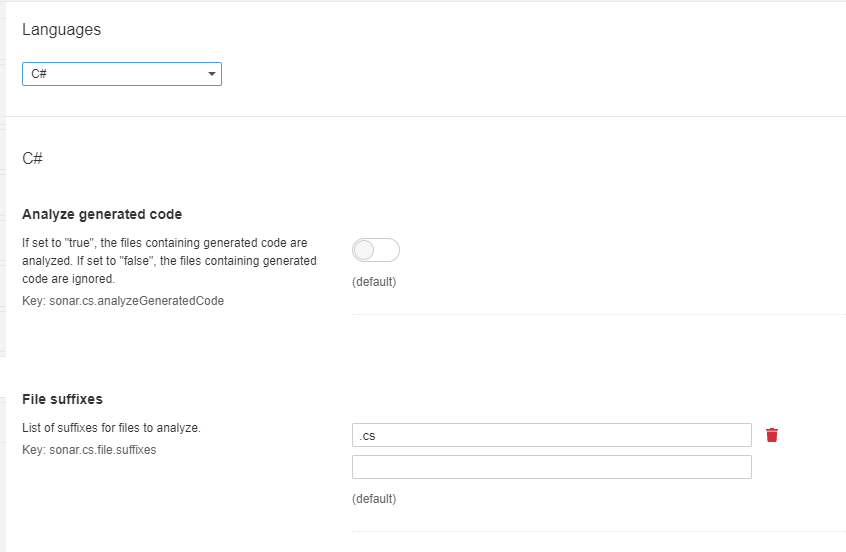Delete the .cs suffix with trash icon

tap(772, 435)
